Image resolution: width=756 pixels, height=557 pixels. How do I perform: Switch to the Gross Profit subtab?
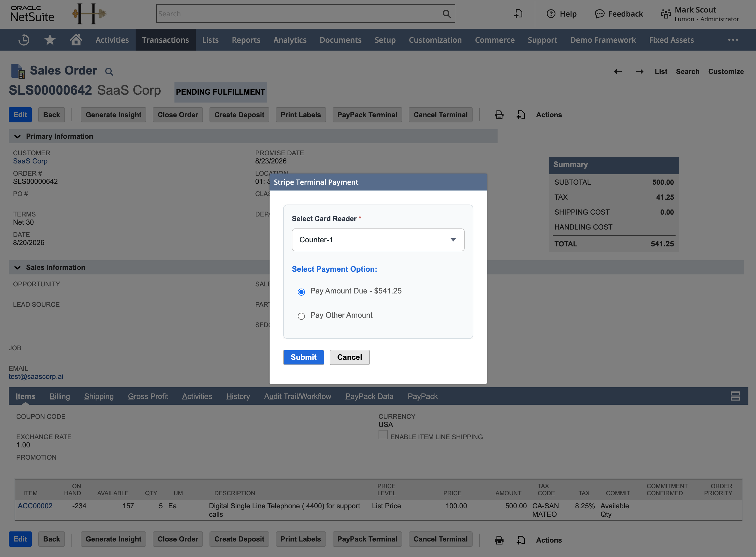point(148,397)
